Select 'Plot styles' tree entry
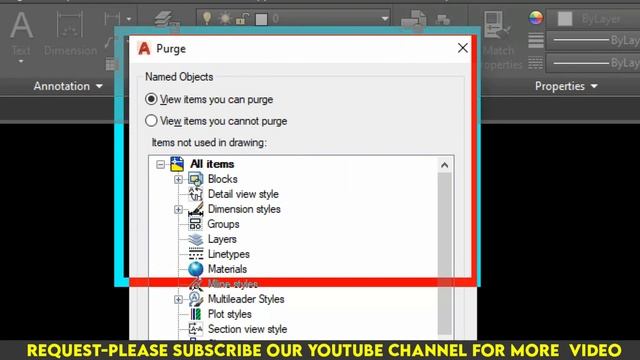The height and width of the screenshot is (360, 640). tap(229, 314)
